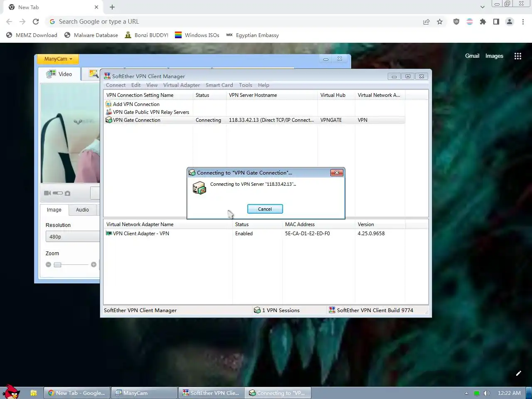Screen dimensions: 532x399
Task: Click the VPN Client Adapter network card icon
Action: click(x=109, y=233)
